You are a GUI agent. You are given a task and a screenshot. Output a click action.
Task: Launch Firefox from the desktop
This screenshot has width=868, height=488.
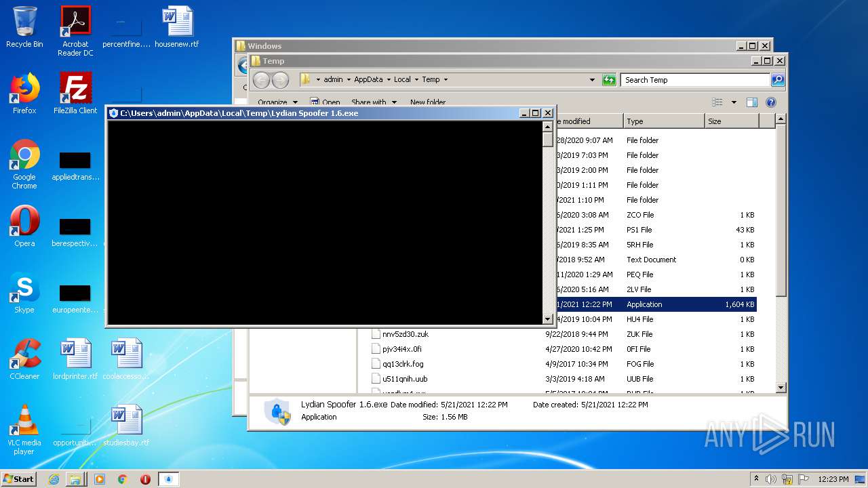pos(24,94)
